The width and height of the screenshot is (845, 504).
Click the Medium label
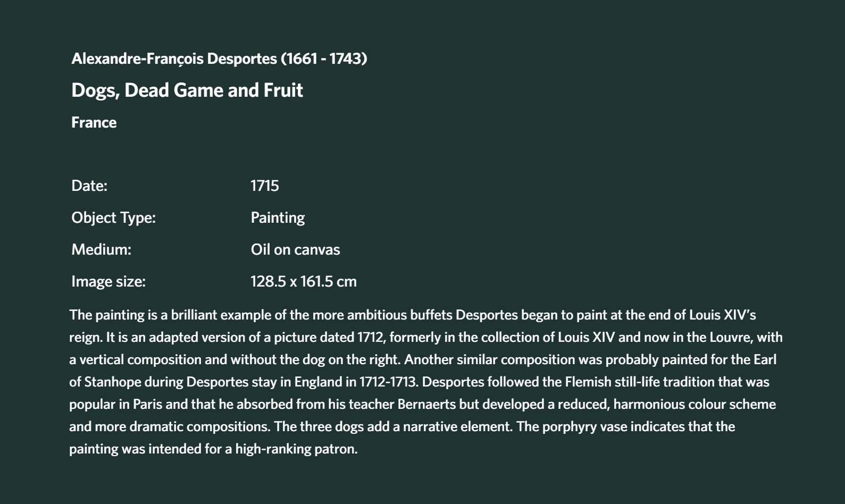click(x=101, y=249)
